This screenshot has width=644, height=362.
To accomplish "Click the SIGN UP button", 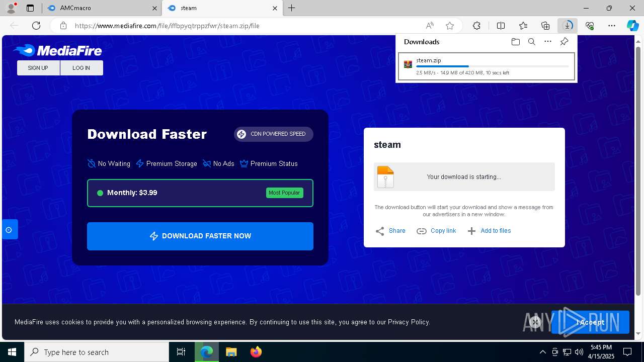I will [38, 68].
